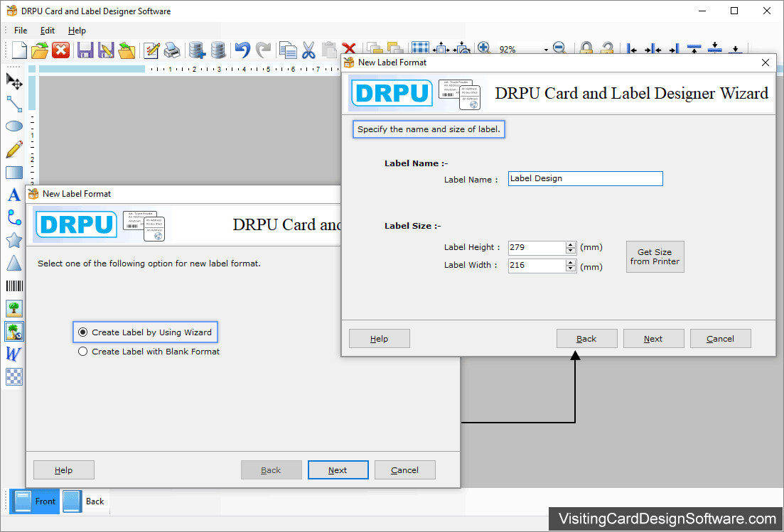
Task: Cut selection with scissors icon
Action: (x=309, y=50)
